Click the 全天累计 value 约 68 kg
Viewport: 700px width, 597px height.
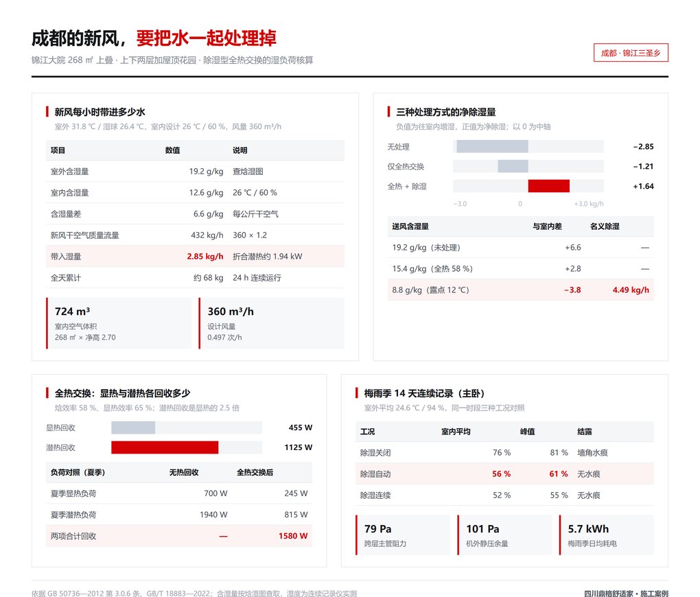click(208, 278)
